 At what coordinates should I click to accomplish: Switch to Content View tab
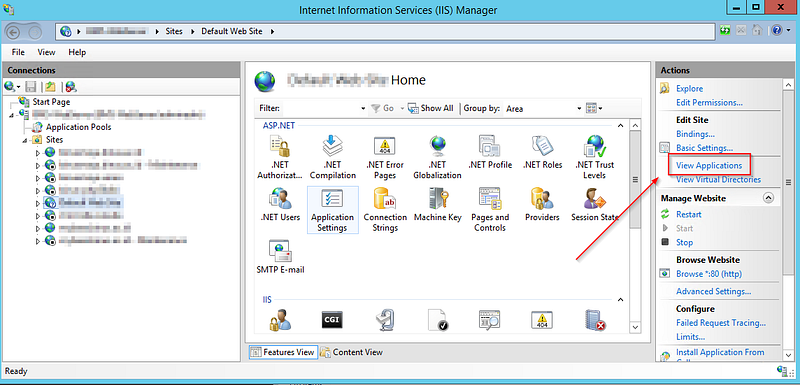coord(352,352)
